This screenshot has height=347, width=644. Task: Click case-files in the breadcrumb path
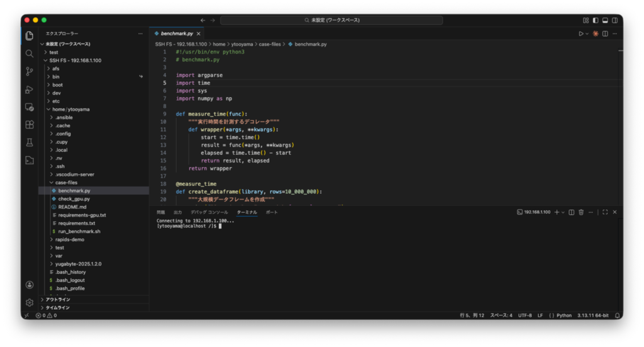click(270, 45)
